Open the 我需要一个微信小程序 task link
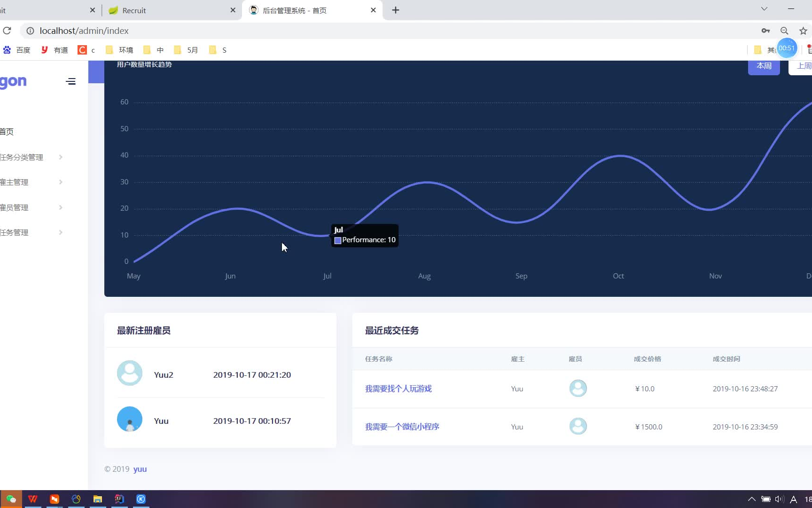This screenshot has width=812, height=508. pos(402,427)
